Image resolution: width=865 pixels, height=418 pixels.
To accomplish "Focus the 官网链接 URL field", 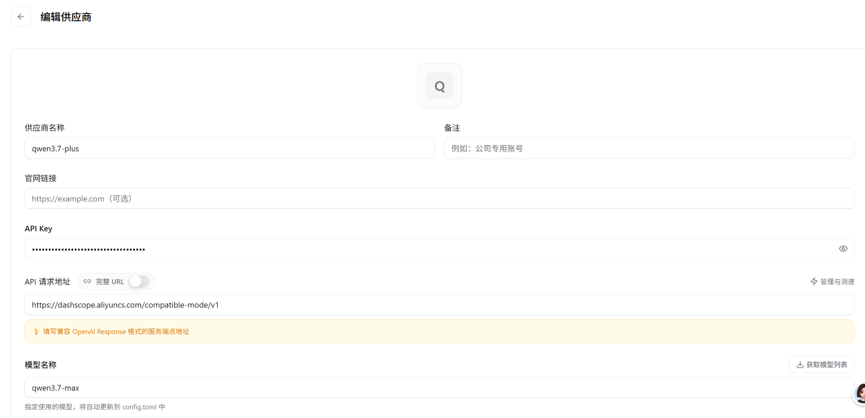I will click(439, 199).
